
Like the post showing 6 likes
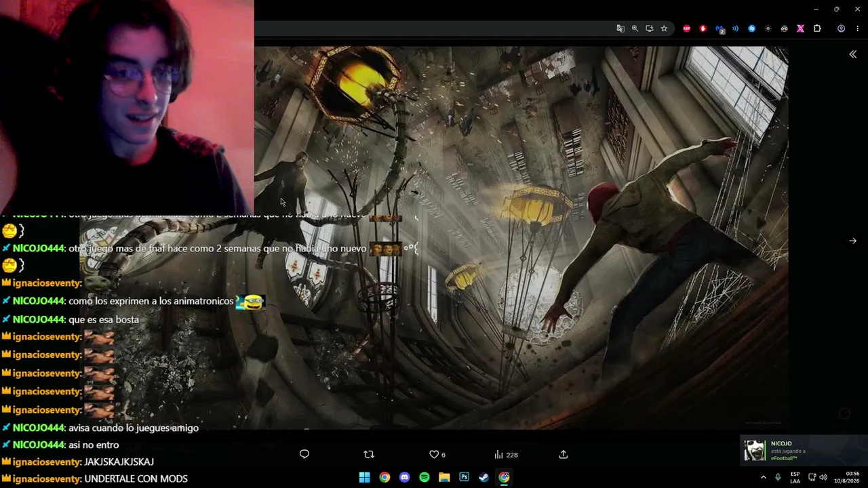pos(437,454)
